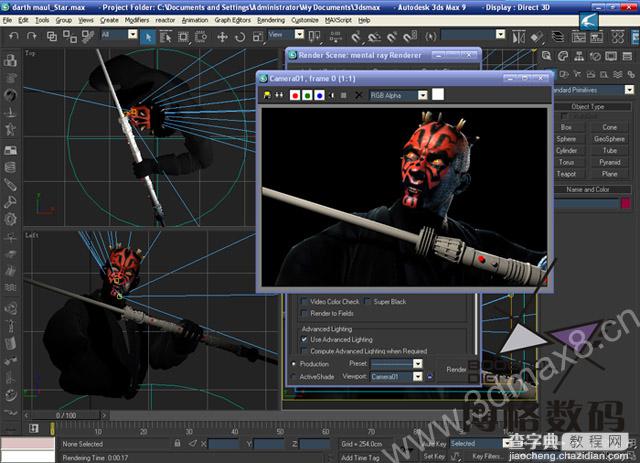Click the Render button
The width and height of the screenshot is (640, 463).
click(x=456, y=370)
